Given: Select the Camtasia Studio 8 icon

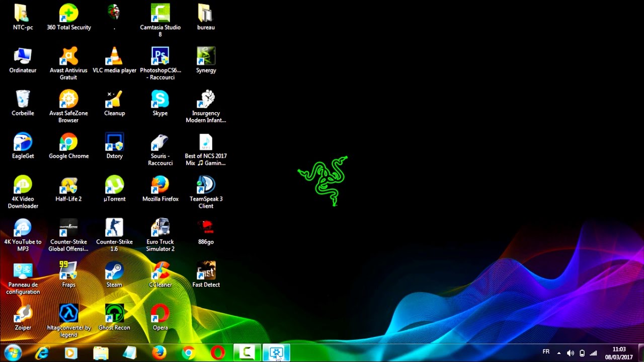Looking at the screenshot, I should (160, 20).
